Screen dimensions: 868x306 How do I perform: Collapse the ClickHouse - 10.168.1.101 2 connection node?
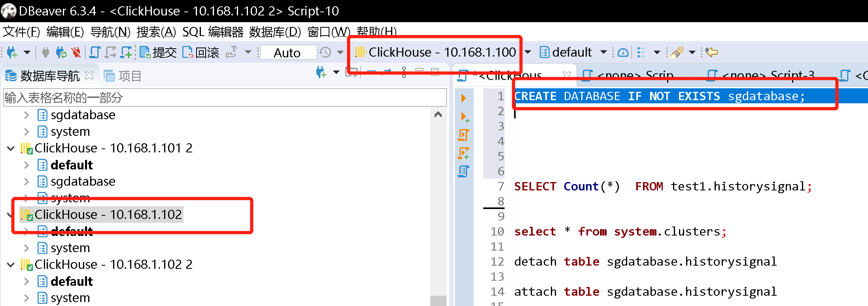pyautogui.click(x=11, y=148)
